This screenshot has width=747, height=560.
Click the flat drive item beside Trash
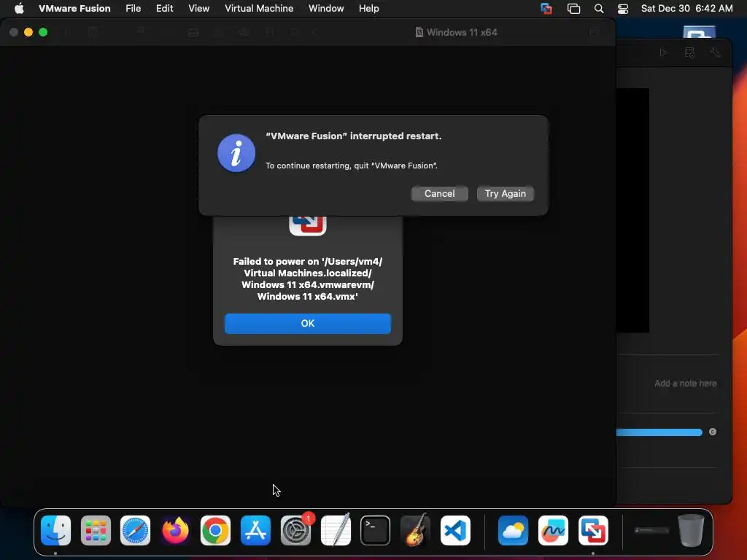click(x=651, y=530)
